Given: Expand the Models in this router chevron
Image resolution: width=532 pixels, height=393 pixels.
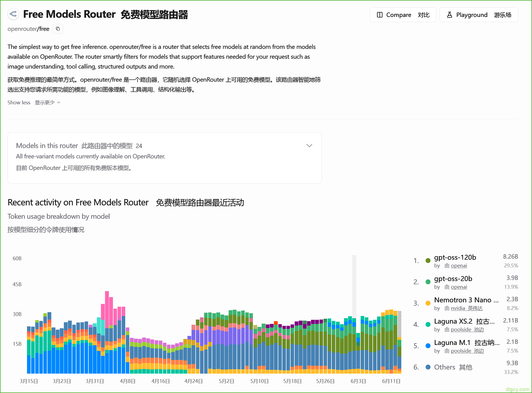Looking at the screenshot, I should [x=309, y=146].
